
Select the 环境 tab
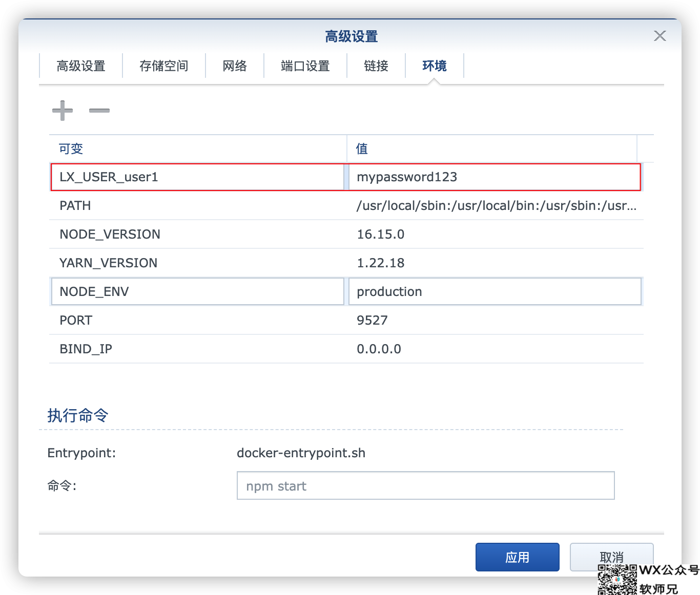(435, 66)
